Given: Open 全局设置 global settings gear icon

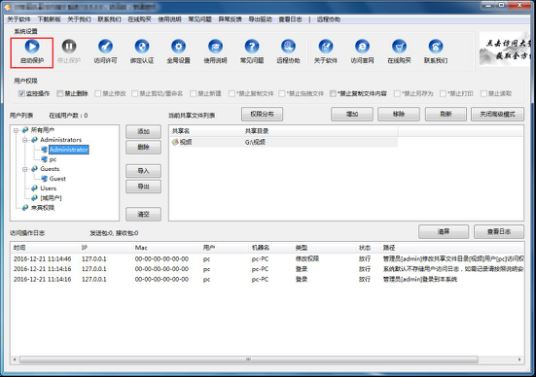Looking at the screenshot, I should 178,46.
